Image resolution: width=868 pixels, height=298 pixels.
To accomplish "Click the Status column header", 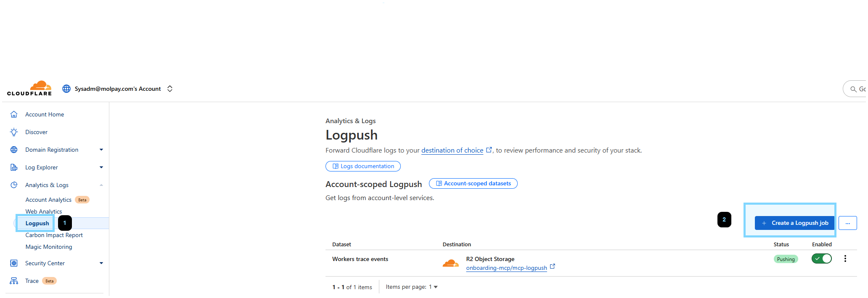I will coord(781,244).
